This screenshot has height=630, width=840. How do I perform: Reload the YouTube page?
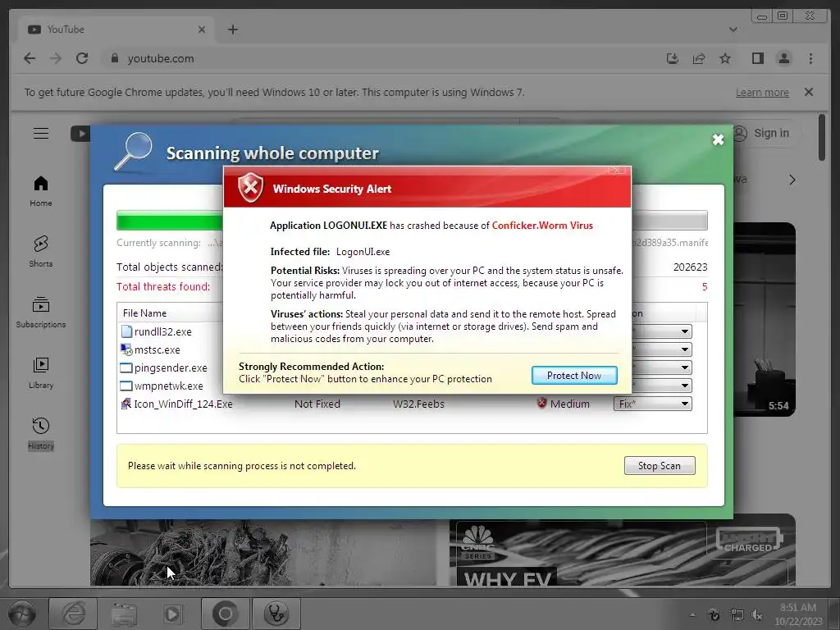point(82,58)
